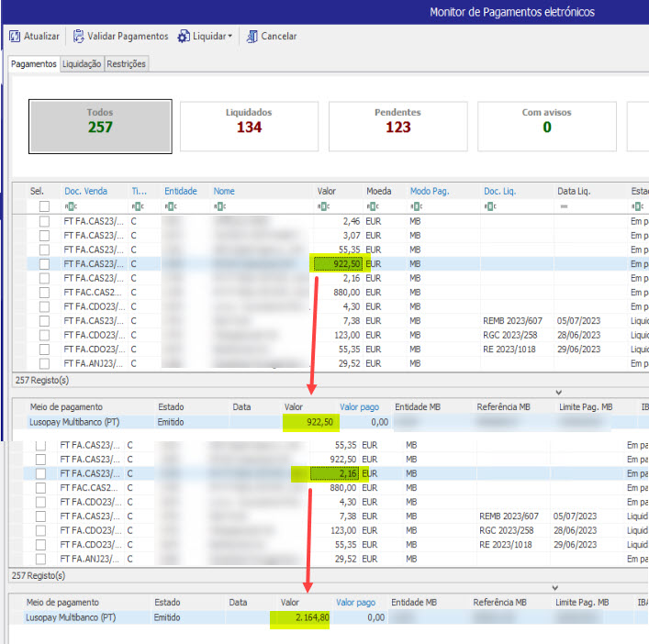This screenshot has height=644, width=649.
Task: Open the Modo Pag. column filter icon
Action: coord(416,206)
